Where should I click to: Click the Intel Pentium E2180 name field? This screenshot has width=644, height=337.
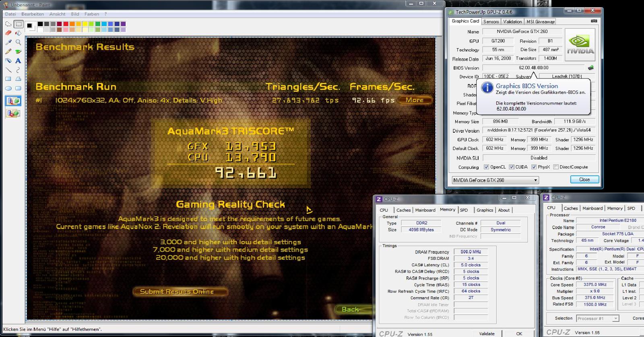click(610, 220)
